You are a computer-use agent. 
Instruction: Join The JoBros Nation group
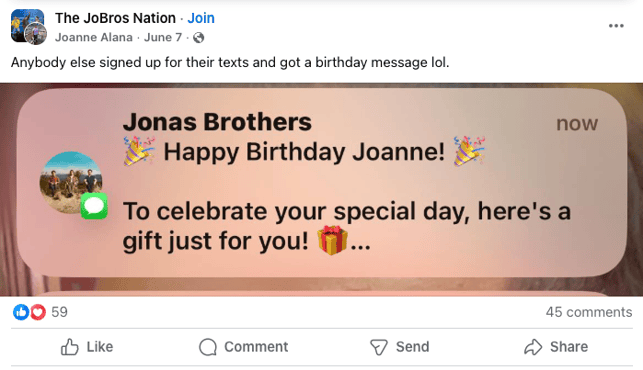pyautogui.click(x=201, y=18)
